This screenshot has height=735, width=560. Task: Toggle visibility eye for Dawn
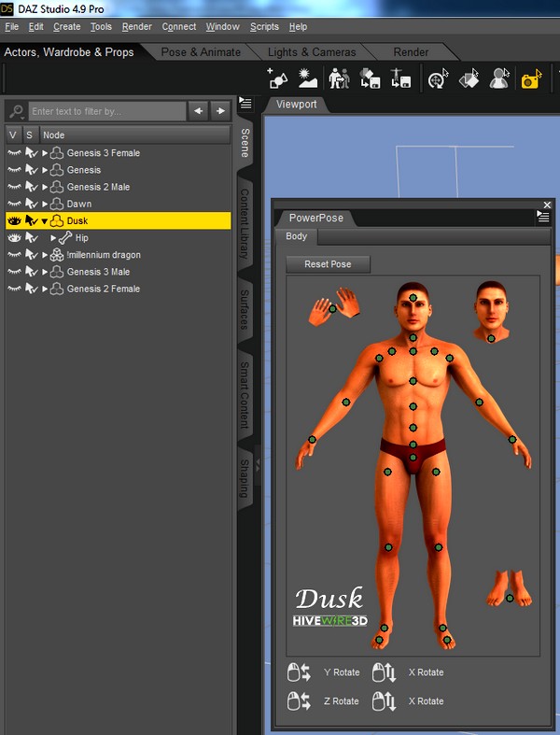click(15, 204)
